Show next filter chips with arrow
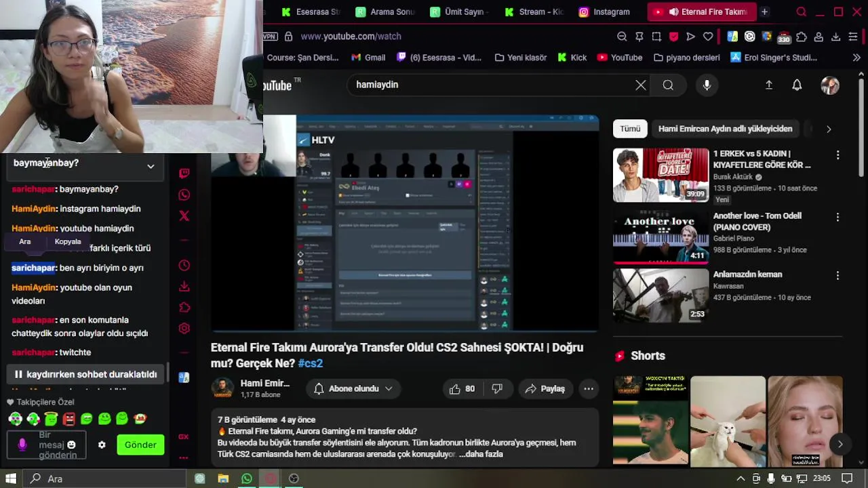868x488 pixels. pyautogui.click(x=828, y=129)
